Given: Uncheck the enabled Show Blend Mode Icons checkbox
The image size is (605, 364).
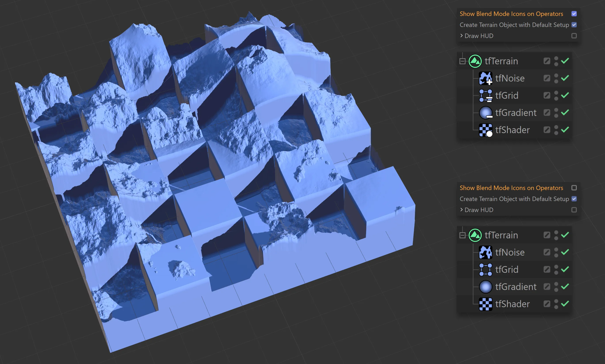Looking at the screenshot, I should (574, 14).
